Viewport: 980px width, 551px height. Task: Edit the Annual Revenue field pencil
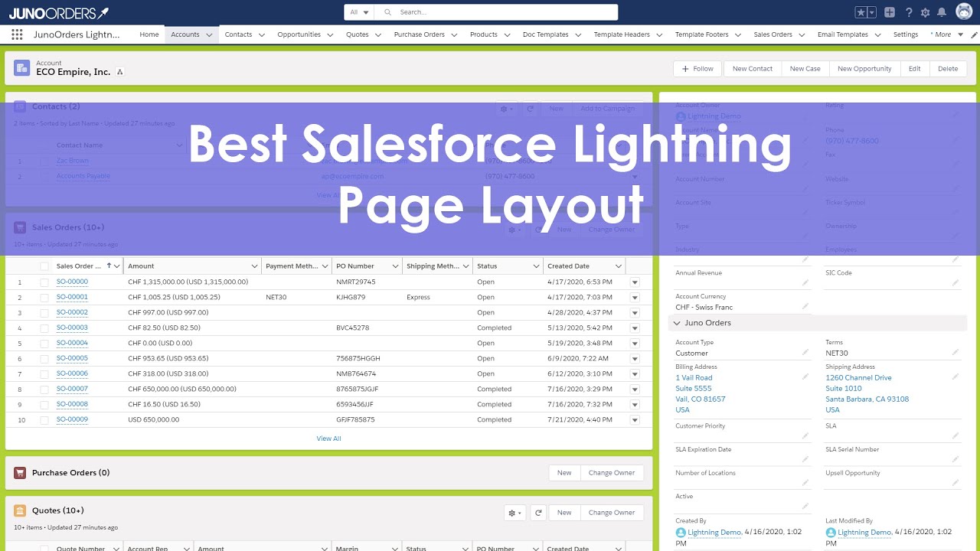point(805,283)
